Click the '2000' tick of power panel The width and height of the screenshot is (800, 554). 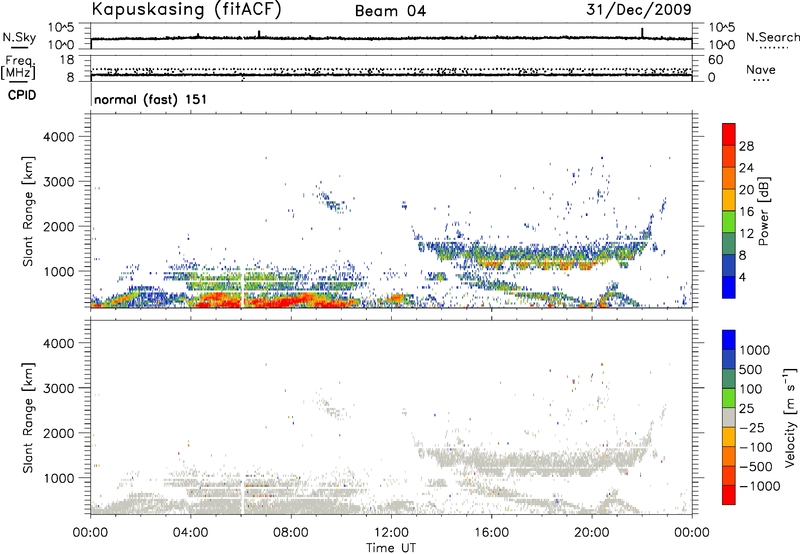[x=58, y=226]
